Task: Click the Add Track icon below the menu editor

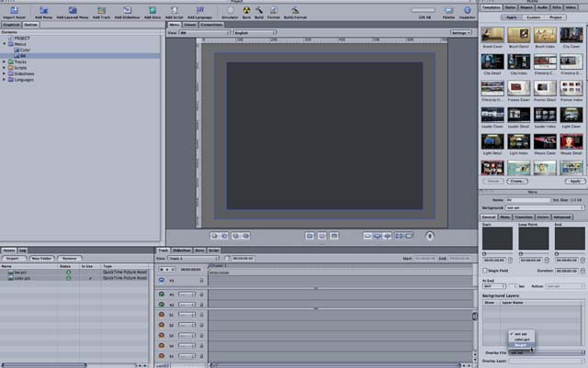Action: [334, 236]
